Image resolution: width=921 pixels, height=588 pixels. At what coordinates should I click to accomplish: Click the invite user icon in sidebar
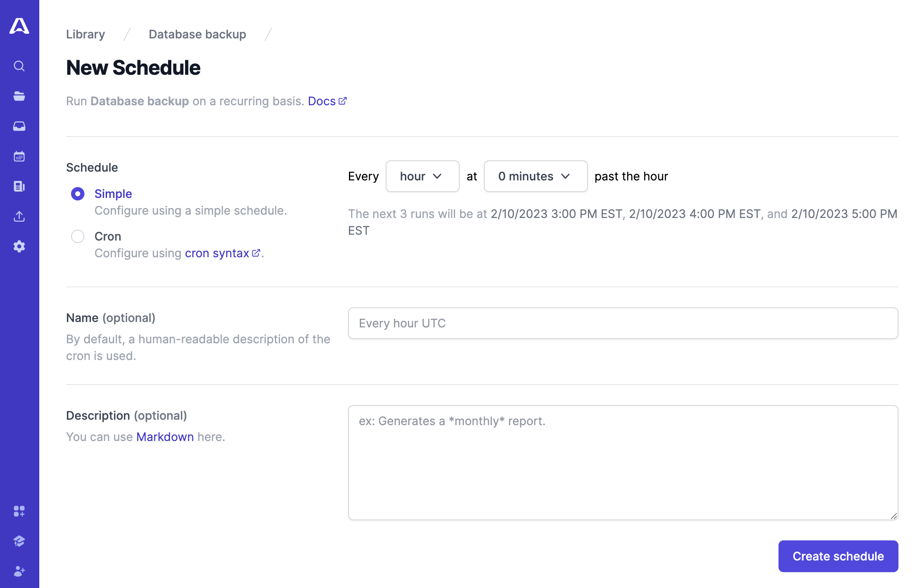click(x=19, y=571)
